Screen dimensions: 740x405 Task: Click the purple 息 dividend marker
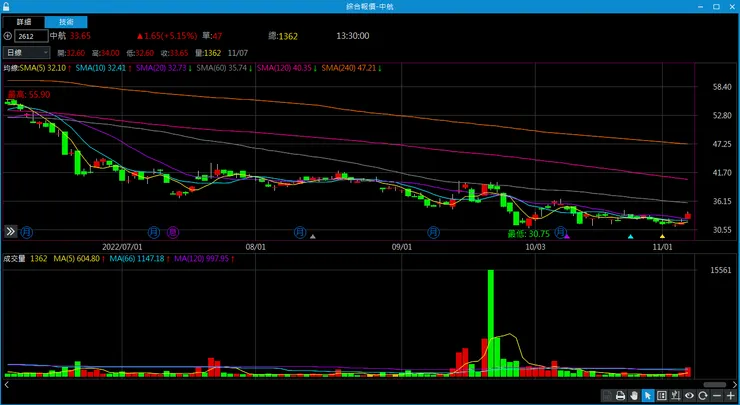(x=173, y=232)
